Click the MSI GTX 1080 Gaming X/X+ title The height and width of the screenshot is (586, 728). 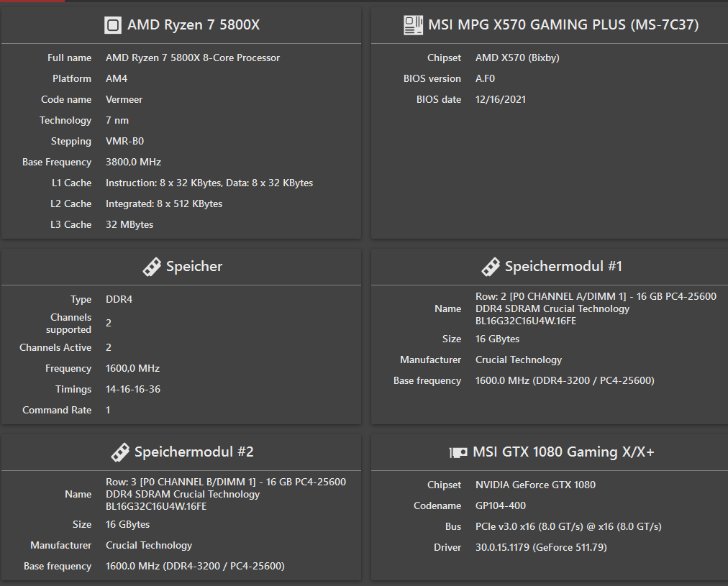click(x=563, y=452)
